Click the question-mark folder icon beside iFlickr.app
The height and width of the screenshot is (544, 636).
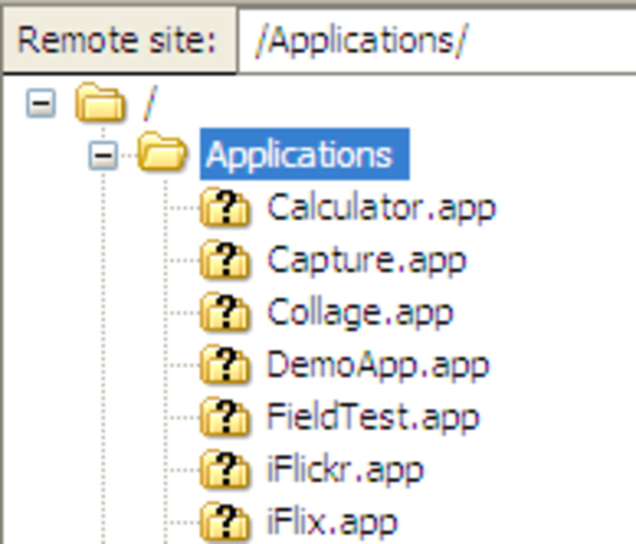click(x=225, y=468)
